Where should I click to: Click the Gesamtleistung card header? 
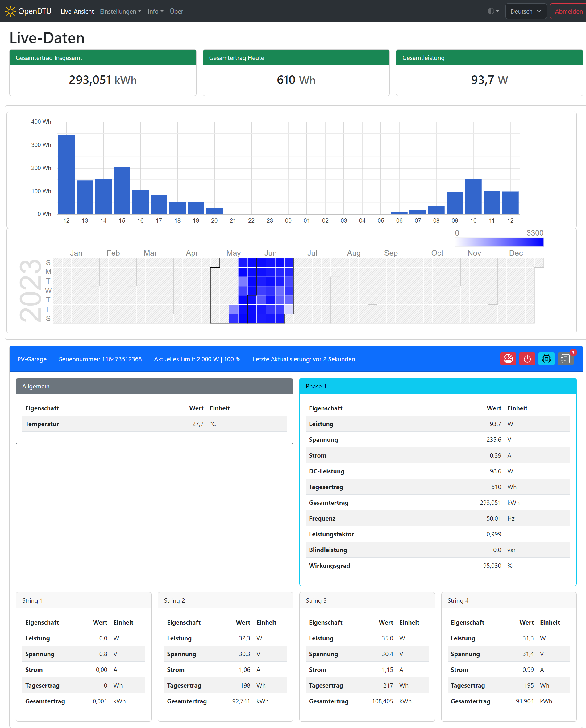coord(489,58)
